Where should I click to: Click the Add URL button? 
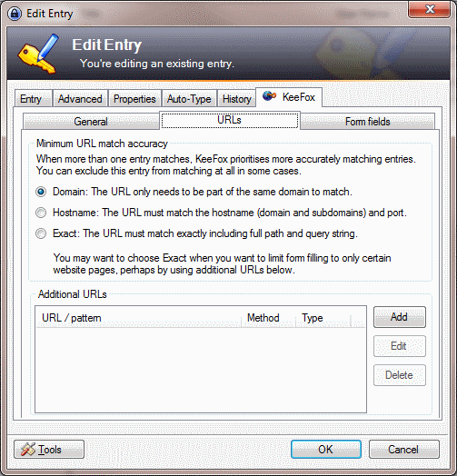tap(399, 317)
